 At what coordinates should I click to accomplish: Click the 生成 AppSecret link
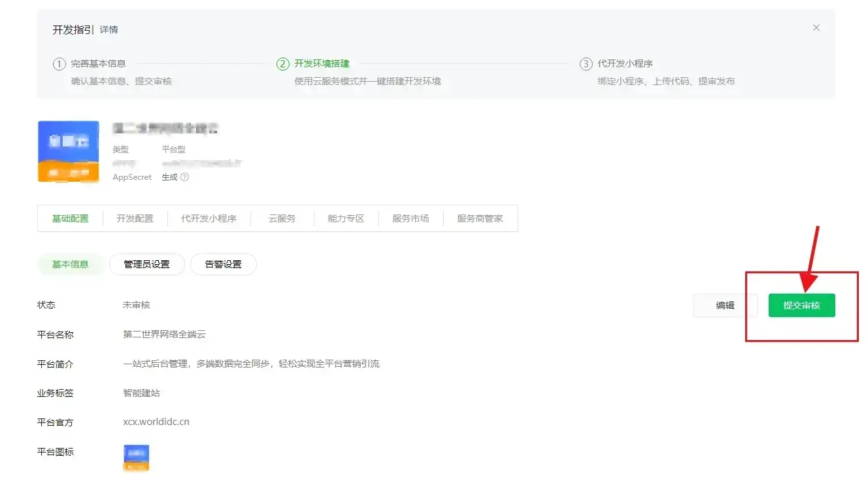169,177
